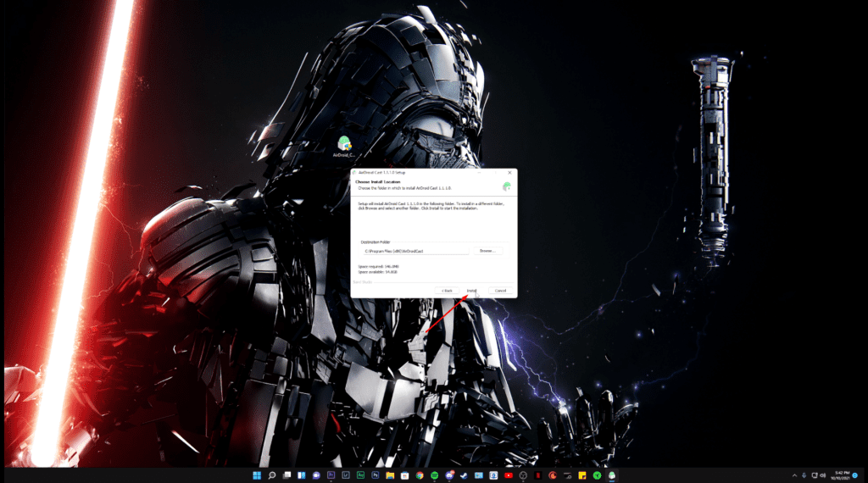
Task: Open taskbar Search magnifier
Action: (272, 475)
